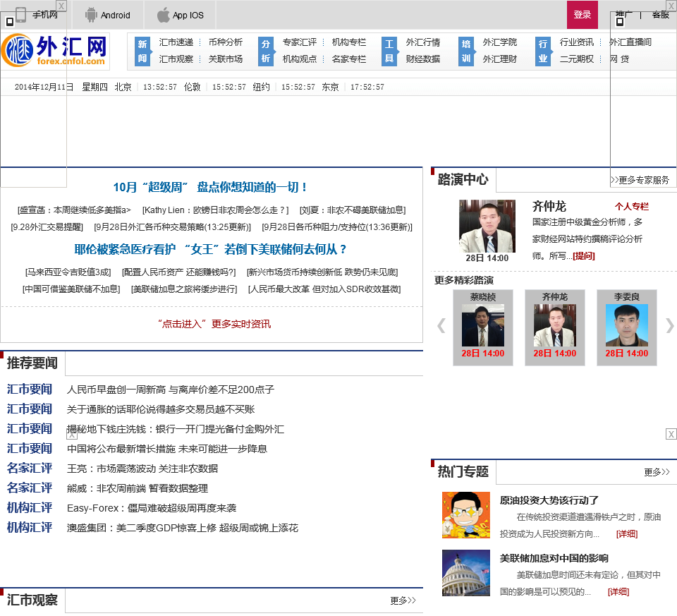677x616 pixels.
Task: Open 盛宣菡：本周继续低多美指 article
Action: point(74,210)
